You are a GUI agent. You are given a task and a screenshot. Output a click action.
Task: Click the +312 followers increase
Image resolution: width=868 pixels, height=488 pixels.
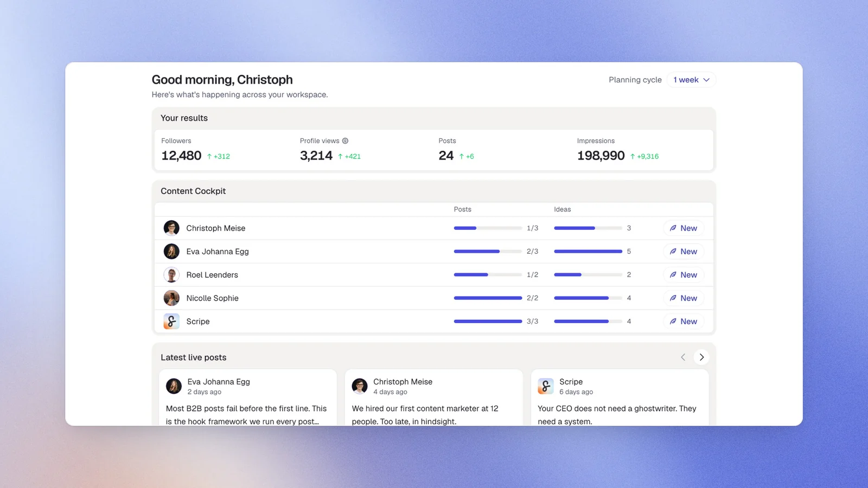coord(219,157)
